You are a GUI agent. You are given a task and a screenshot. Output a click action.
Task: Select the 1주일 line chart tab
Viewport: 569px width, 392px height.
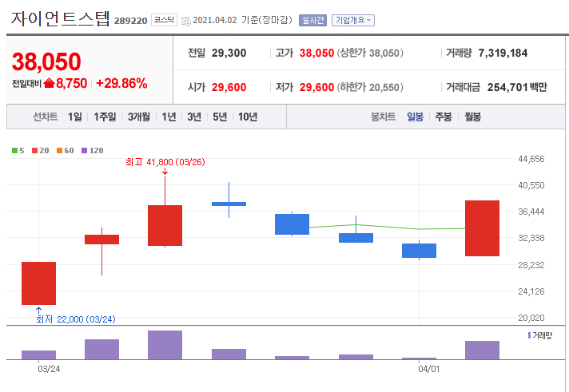105,117
